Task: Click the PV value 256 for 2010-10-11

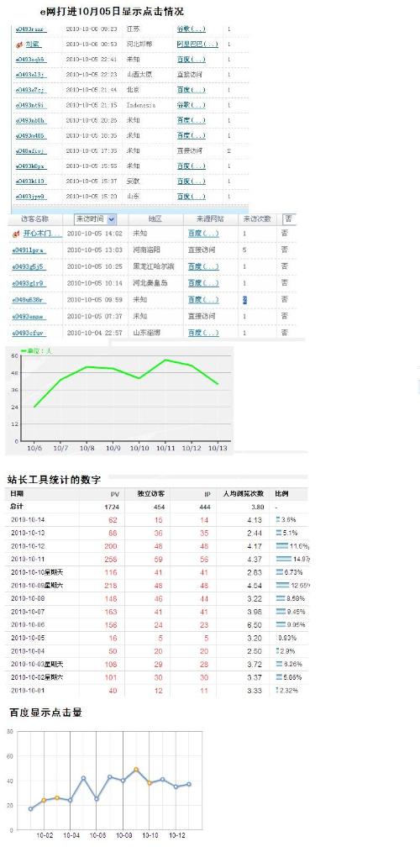Action: (111, 559)
